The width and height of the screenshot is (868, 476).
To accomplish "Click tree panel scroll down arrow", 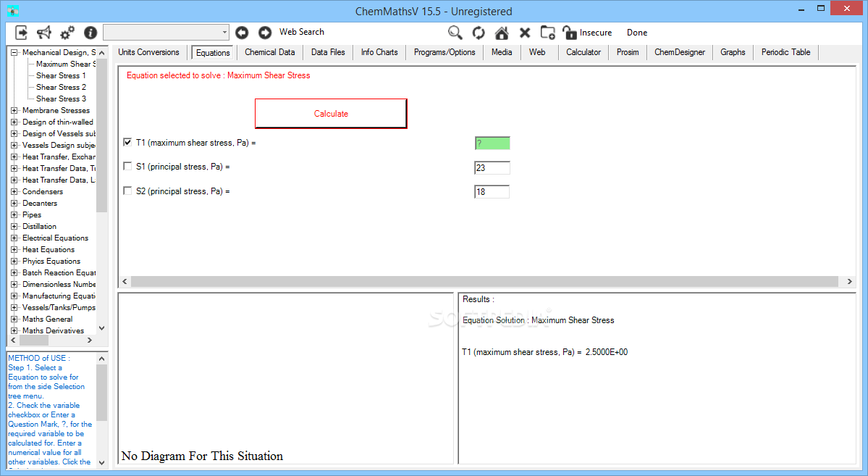I will [102, 328].
